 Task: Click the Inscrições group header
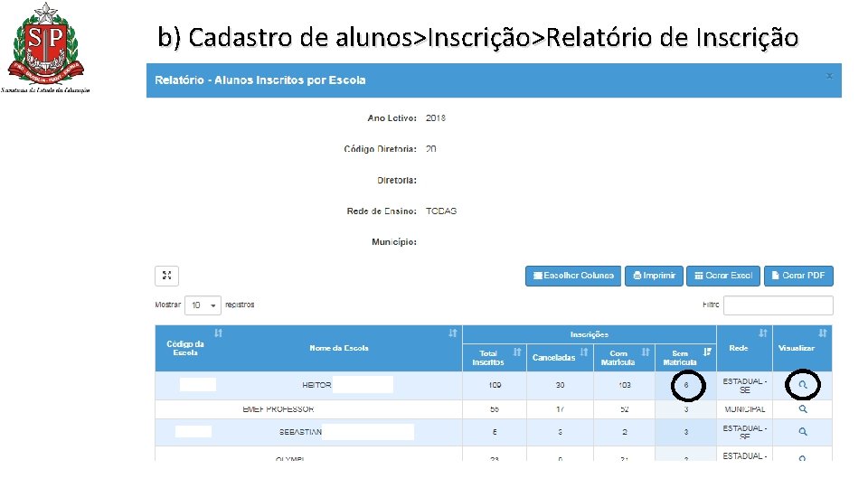pos(590,334)
